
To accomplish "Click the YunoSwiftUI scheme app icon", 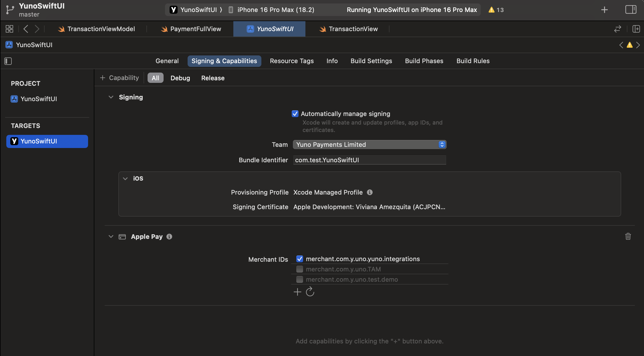I will pyautogui.click(x=174, y=10).
